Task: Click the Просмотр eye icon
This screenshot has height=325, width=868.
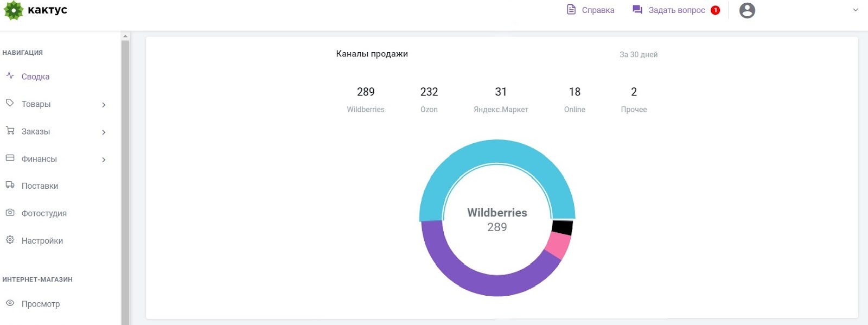Action: tap(10, 303)
